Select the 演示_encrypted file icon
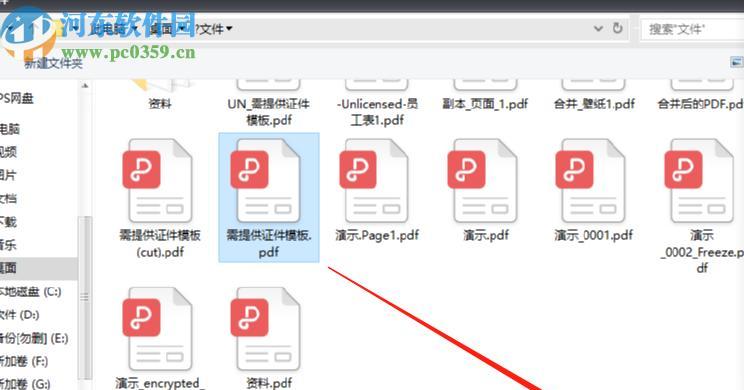Viewport: 744px width, 390px height. (159, 329)
